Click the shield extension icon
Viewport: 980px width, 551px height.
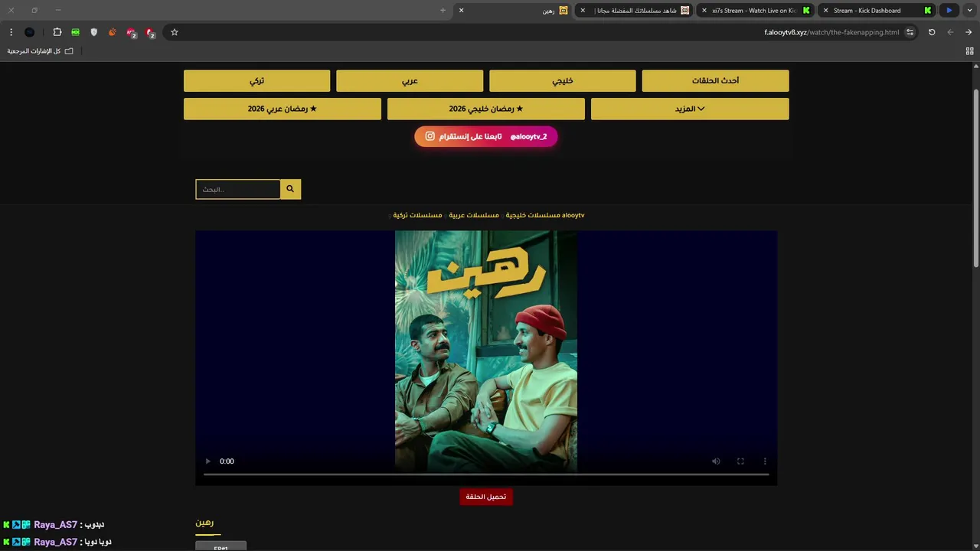(x=94, y=32)
